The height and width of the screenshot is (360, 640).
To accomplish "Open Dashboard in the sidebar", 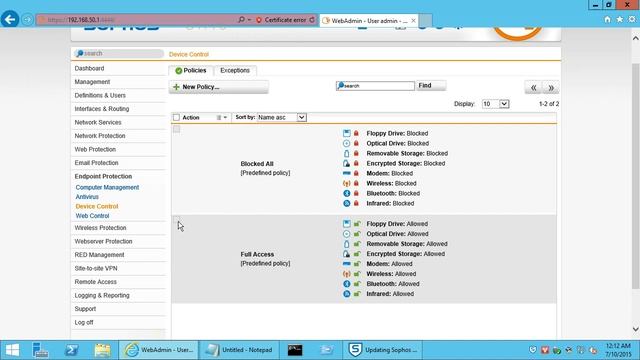I will (x=89, y=68).
